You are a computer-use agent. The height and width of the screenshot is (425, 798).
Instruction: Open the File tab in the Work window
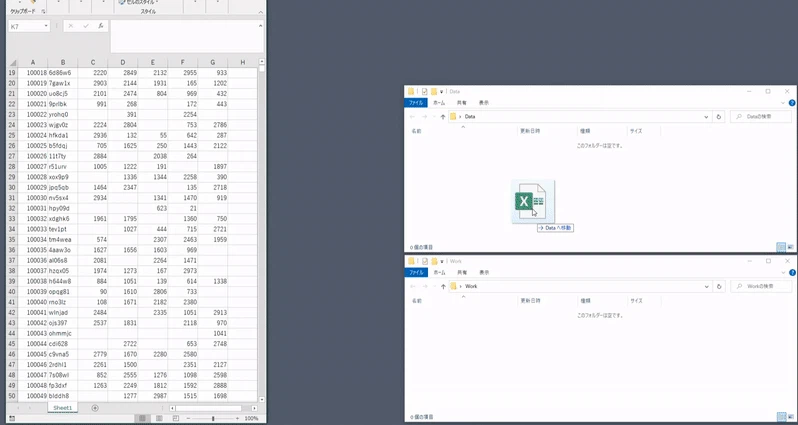pyautogui.click(x=416, y=272)
